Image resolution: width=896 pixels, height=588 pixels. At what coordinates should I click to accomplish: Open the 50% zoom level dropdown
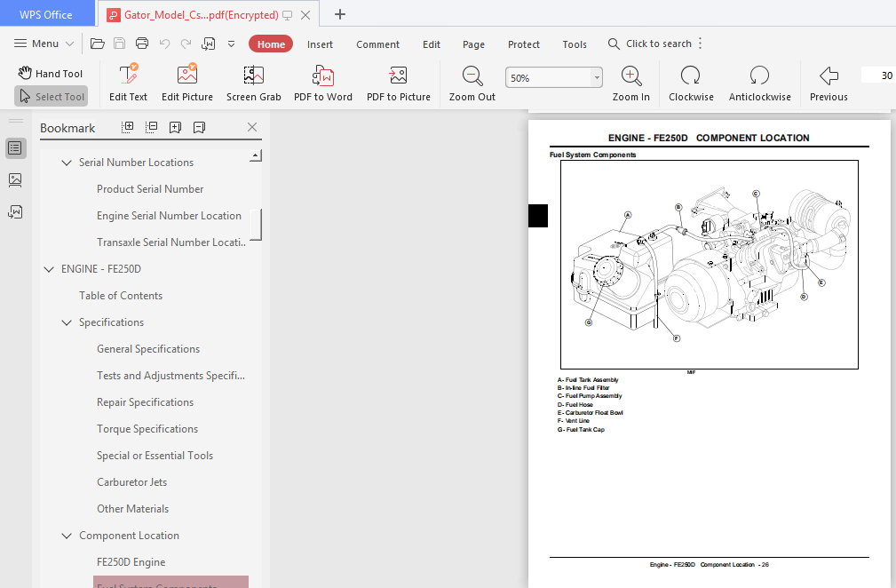pos(597,77)
